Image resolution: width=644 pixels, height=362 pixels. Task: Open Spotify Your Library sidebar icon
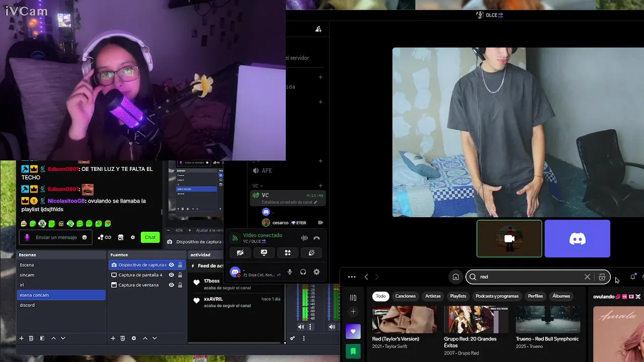click(353, 298)
